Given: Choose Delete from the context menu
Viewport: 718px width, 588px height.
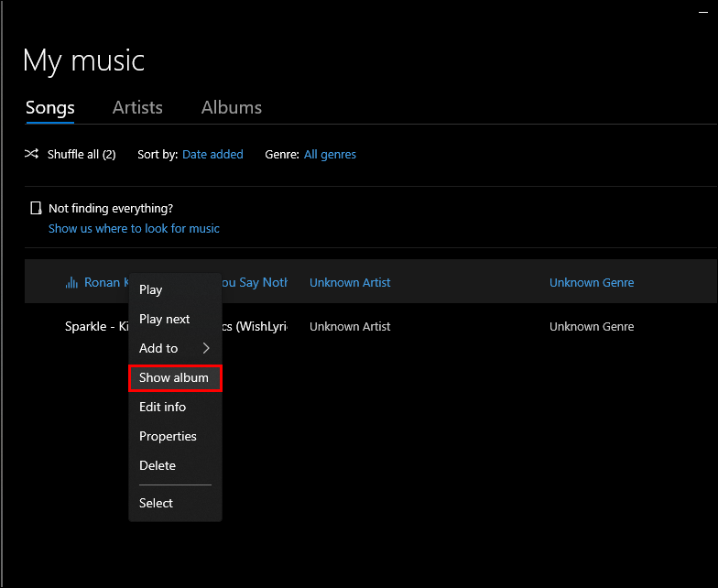Looking at the screenshot, I should [x=158, y=465].
